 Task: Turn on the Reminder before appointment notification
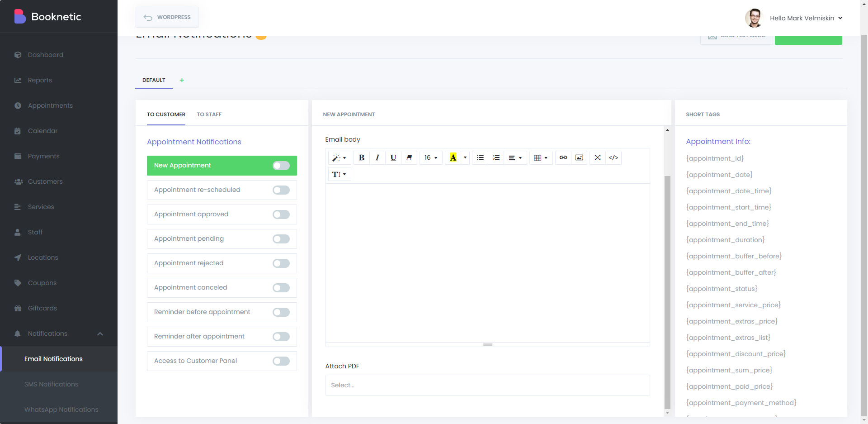281,312
